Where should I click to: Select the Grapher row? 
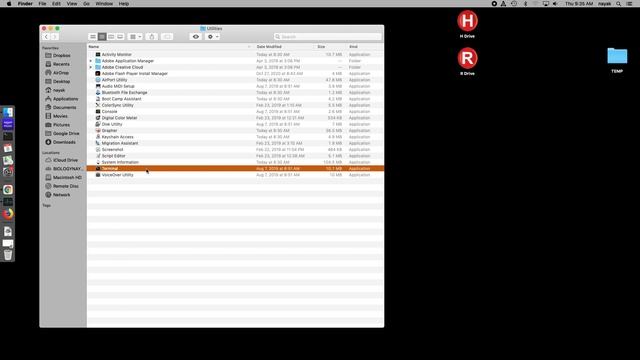[235, 131]
